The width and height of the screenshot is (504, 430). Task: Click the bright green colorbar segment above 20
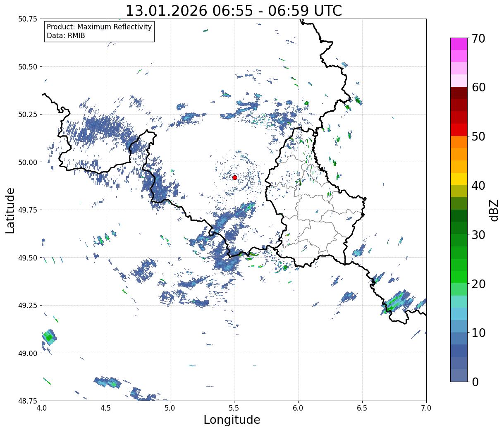click(459, 277)
